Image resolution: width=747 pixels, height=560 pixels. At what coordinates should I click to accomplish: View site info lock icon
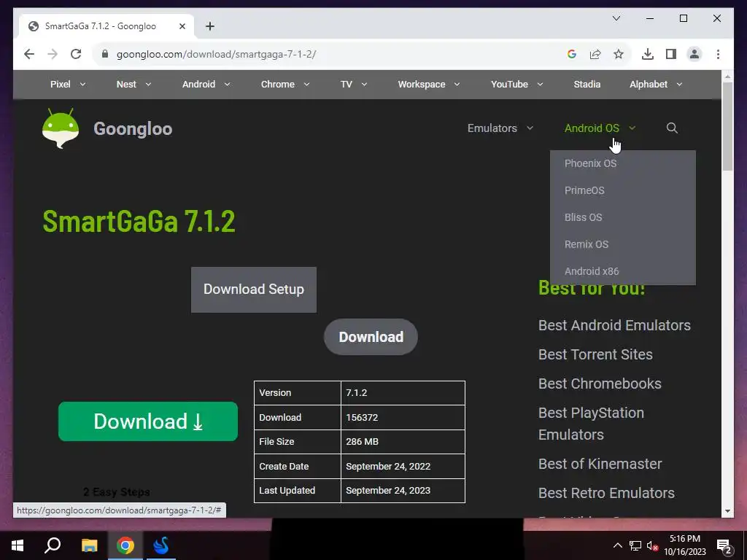click(x=105, y=54)
